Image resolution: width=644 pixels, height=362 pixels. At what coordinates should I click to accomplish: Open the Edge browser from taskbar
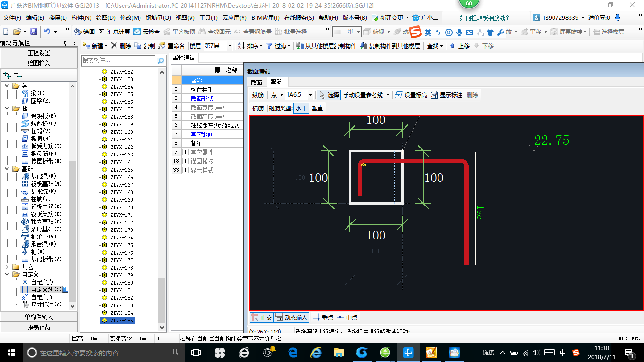point(293,352)
